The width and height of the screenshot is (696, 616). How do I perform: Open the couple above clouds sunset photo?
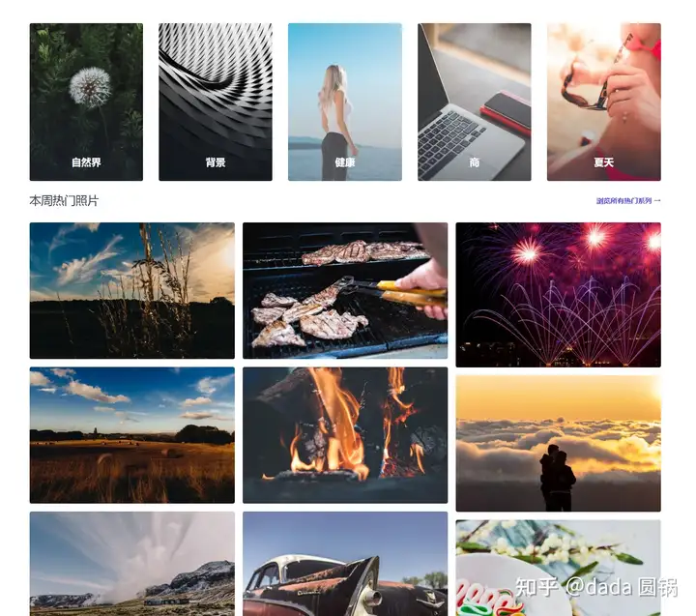point(558,443)
